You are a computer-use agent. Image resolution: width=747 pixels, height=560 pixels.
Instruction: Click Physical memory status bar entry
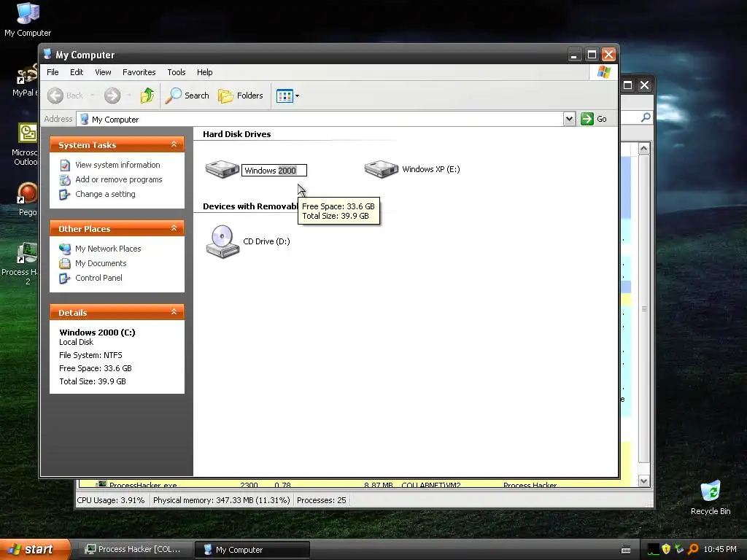coord(222,500)
